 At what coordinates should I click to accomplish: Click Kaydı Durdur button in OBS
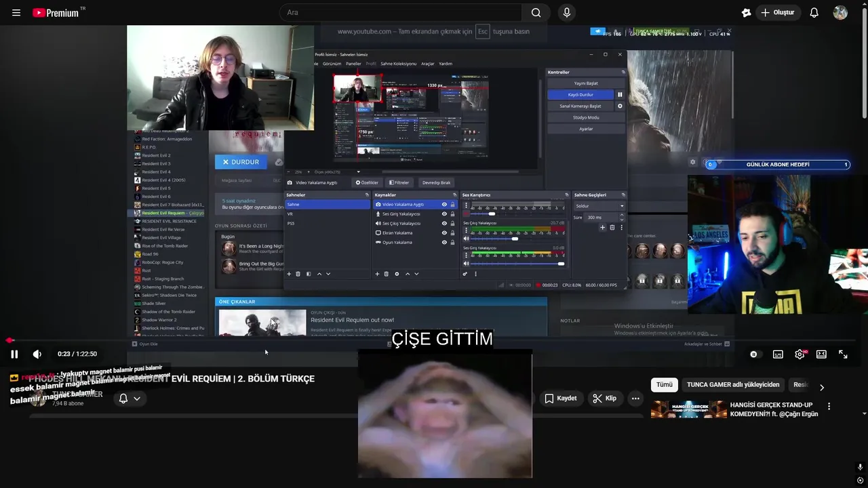click(580, 95)
